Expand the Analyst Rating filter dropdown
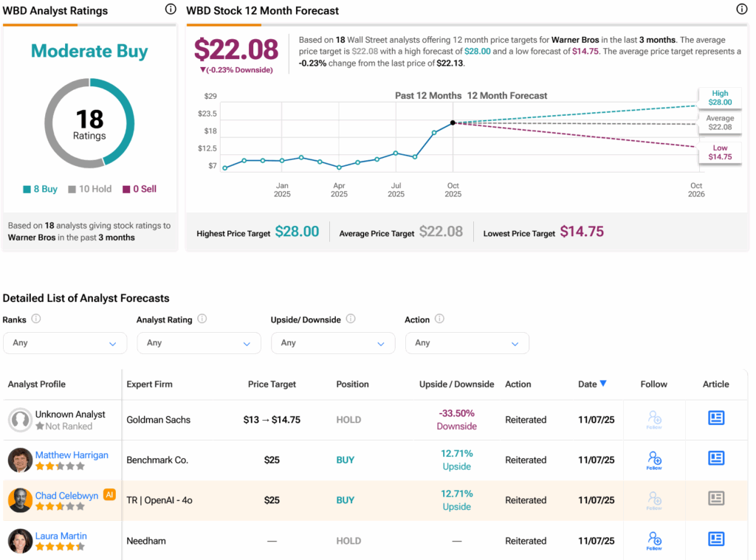 pyautogui.click(x=199, y=343)
